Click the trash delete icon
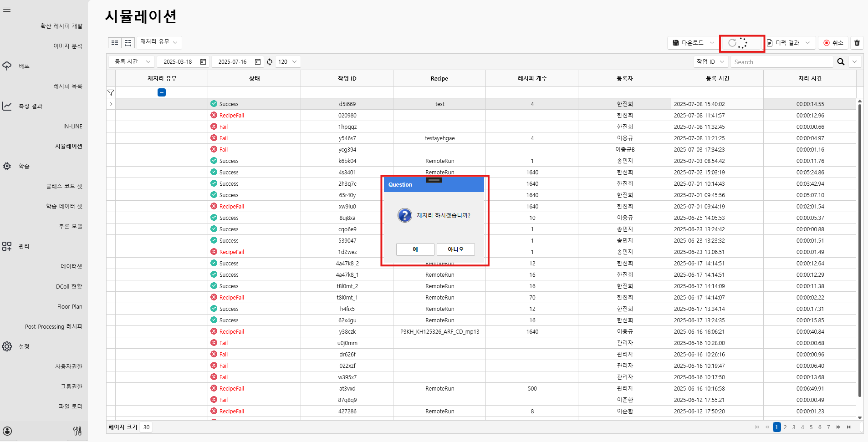This screenshot has width=868, height=442. tap(857, 43)
